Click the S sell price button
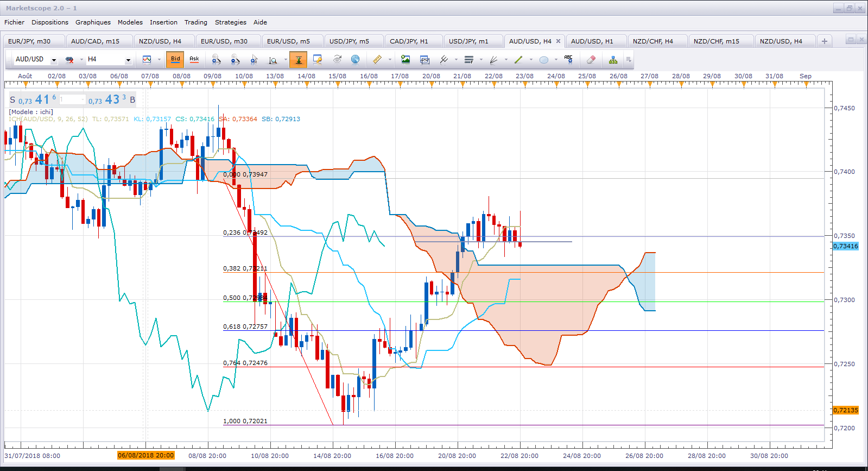The image size is (868, 471). 33,99
